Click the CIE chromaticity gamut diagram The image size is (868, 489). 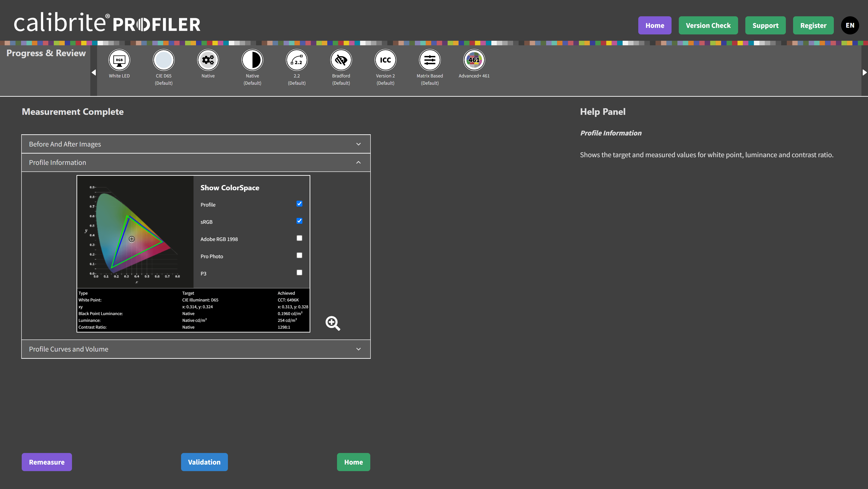(135, 232)
